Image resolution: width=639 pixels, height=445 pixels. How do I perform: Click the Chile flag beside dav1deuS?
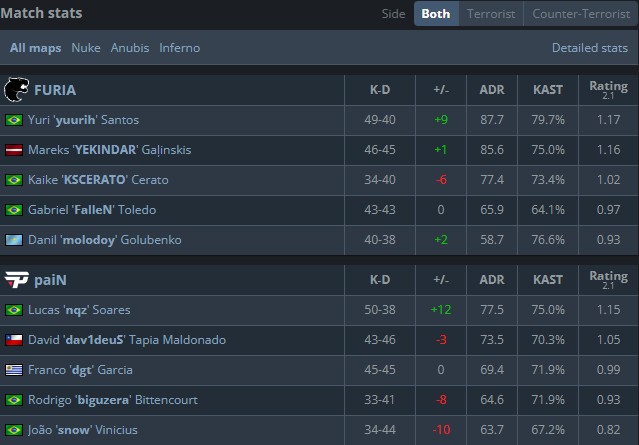[x=14, y=340]
